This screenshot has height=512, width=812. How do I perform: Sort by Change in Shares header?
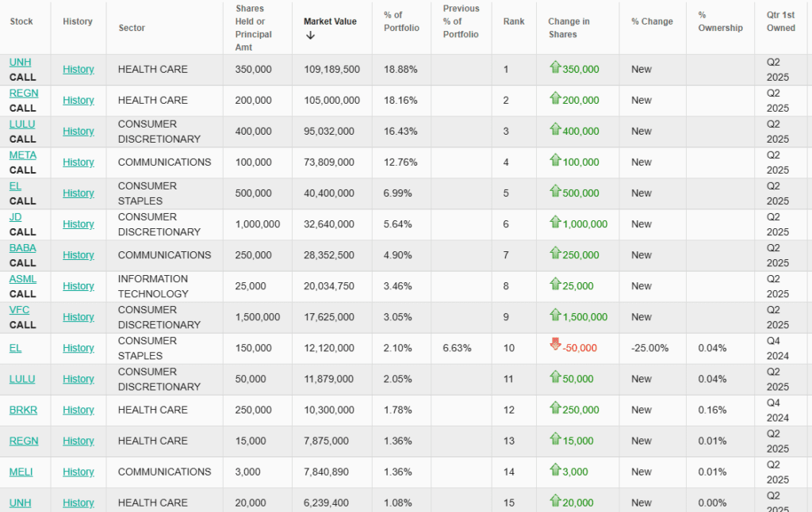click(569, 28)
